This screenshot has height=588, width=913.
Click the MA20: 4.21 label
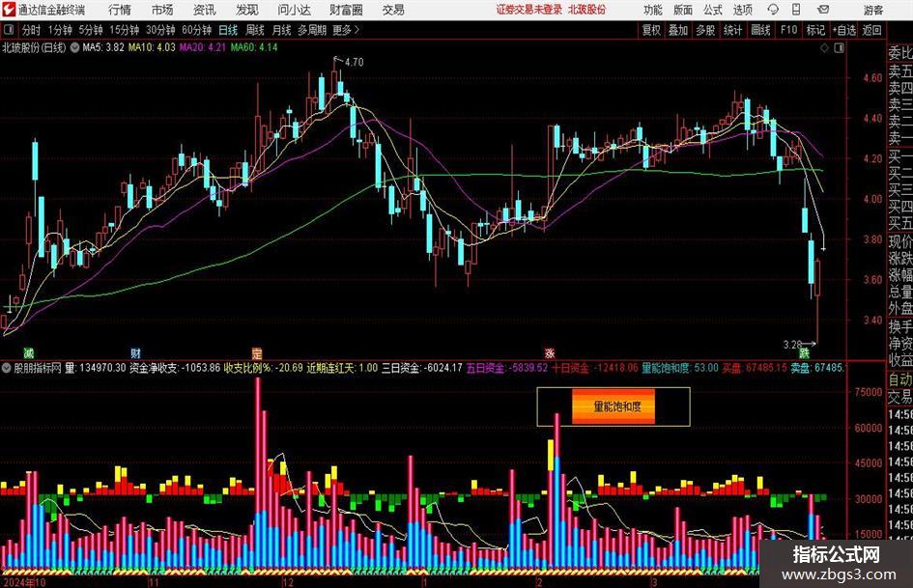(x=202, y=47)
